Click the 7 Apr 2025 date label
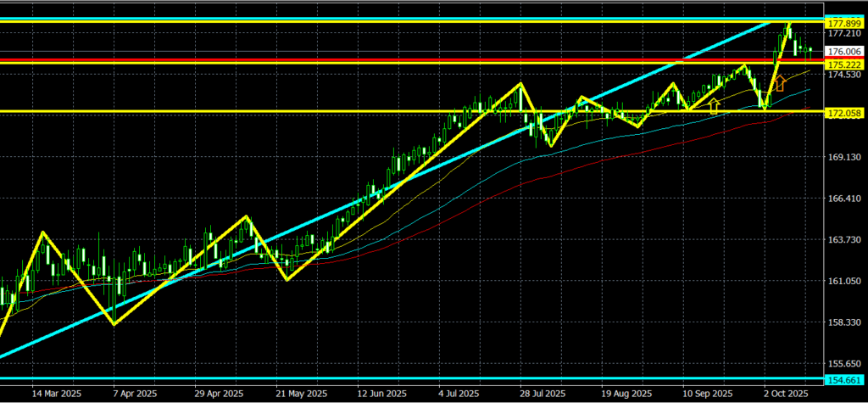Screen dimensions: 868x403 tap(134, 395)
